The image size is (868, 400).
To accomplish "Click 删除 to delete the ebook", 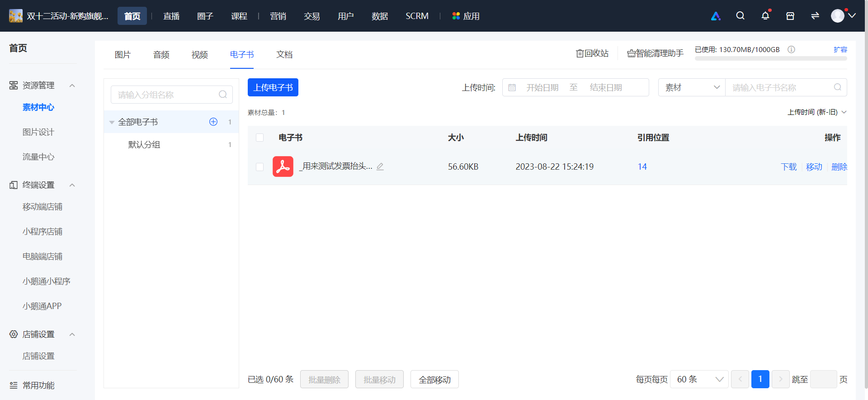I will (839, 167).
